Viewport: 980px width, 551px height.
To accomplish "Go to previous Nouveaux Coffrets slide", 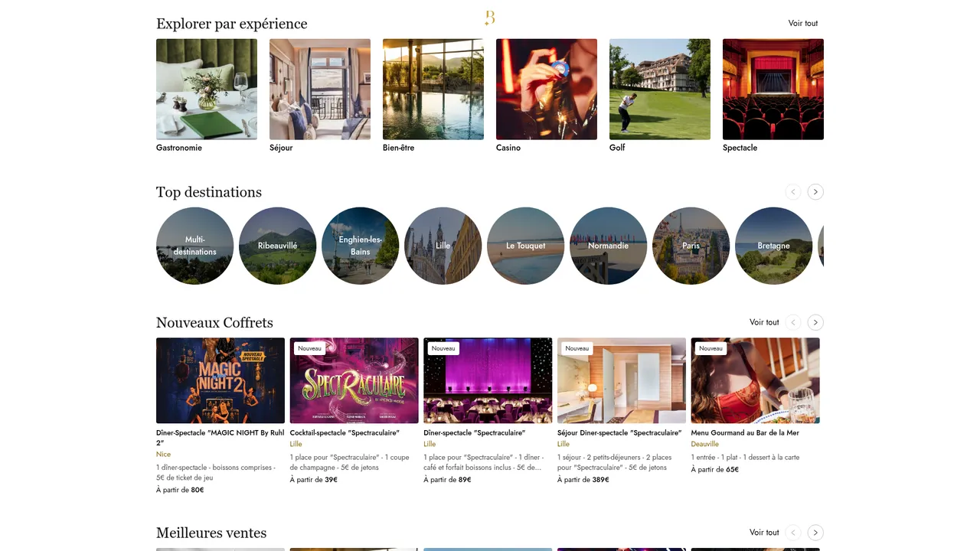I will tap(793, 322).
